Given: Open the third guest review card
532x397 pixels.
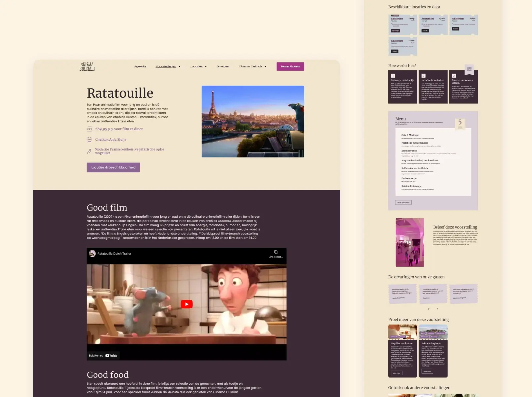Looking at the screenshot, I should click(x=464, y=293).
